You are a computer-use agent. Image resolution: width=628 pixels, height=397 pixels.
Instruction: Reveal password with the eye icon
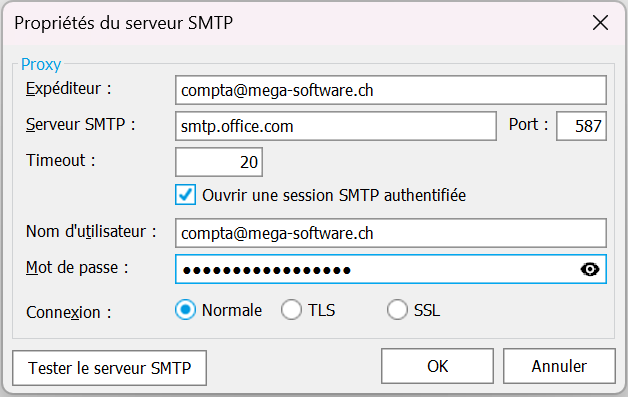[590, 269]
